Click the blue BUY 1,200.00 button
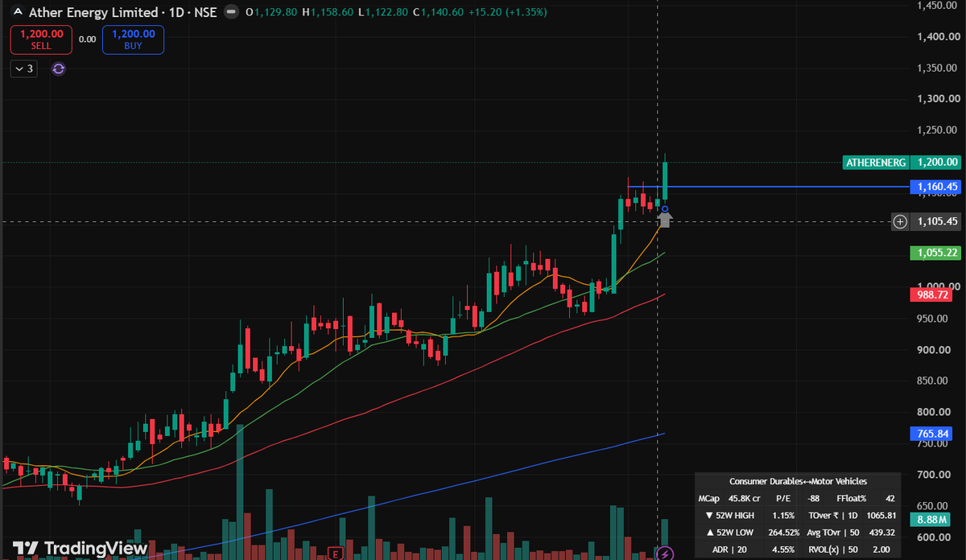The image size is (966, 560). [133, 39]
